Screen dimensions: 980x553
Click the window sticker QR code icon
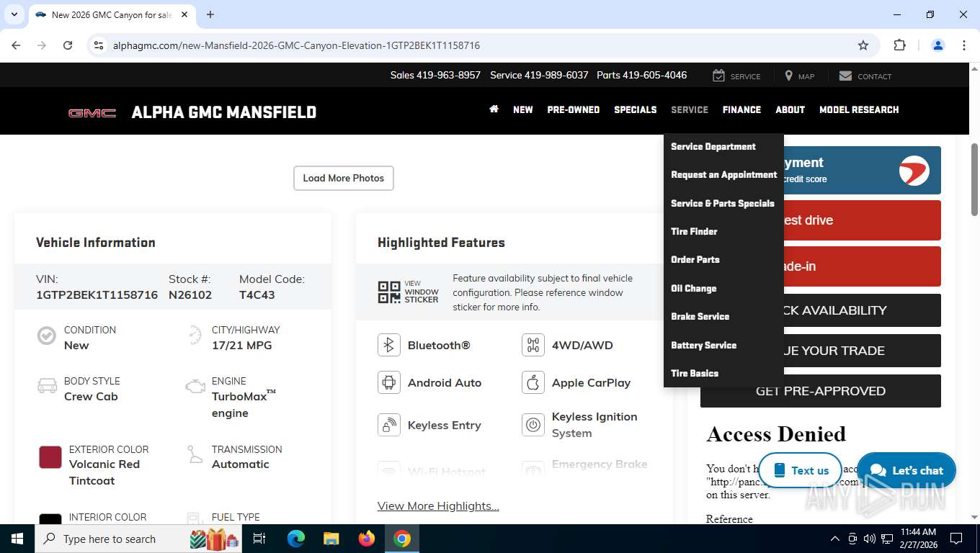point(388,292)
